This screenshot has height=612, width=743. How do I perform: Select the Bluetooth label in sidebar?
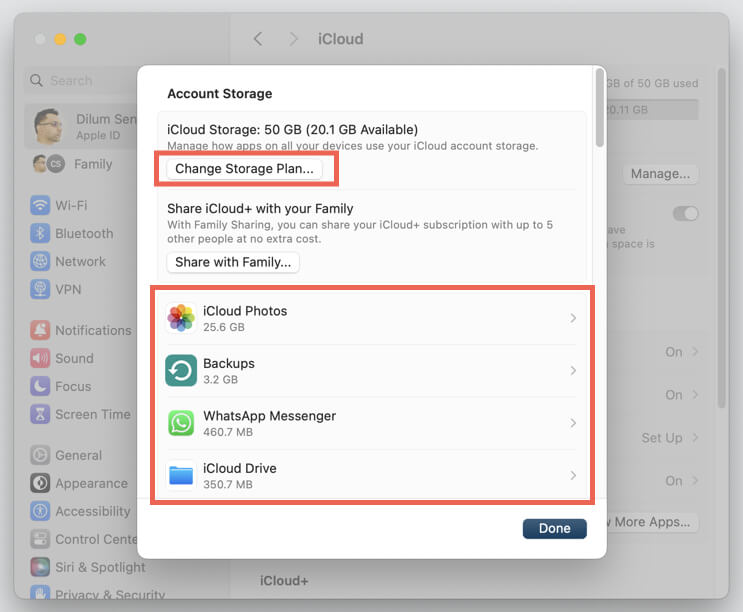(x=84, y=233)
